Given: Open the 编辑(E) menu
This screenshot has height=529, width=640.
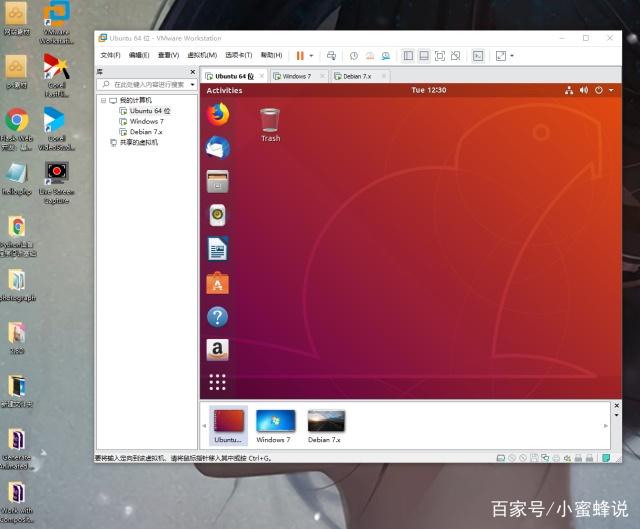Looking at the screenshot, I should (139, 55).
